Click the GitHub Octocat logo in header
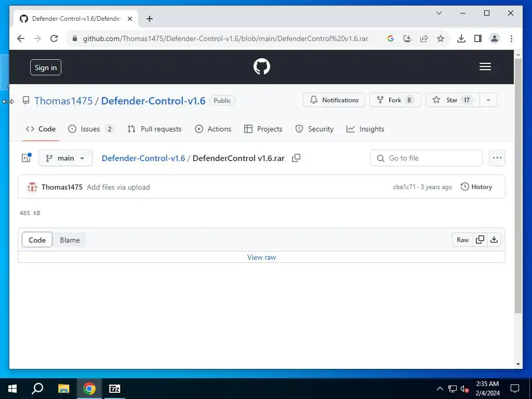532x399 pixels. 262,66
